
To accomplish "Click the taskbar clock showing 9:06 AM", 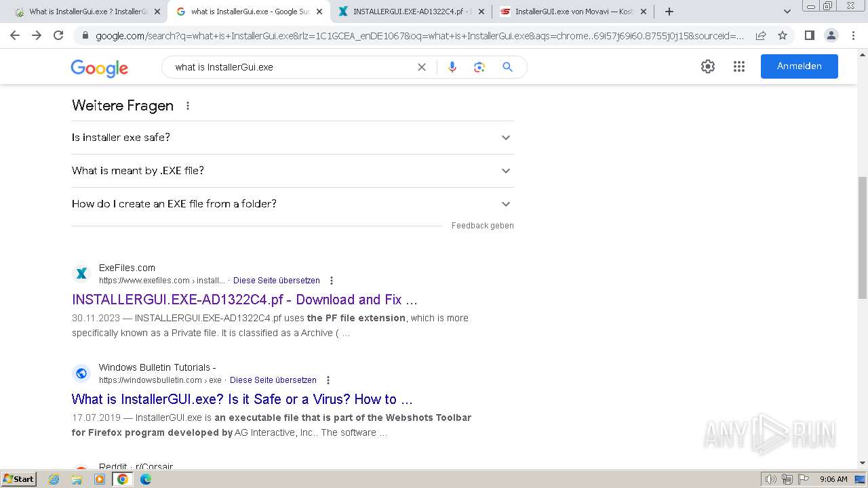I will coord(833,479).
